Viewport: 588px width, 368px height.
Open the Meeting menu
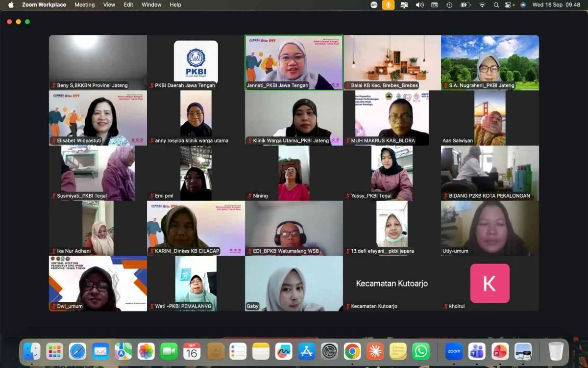pyautogui.click(x=85, y=5)
